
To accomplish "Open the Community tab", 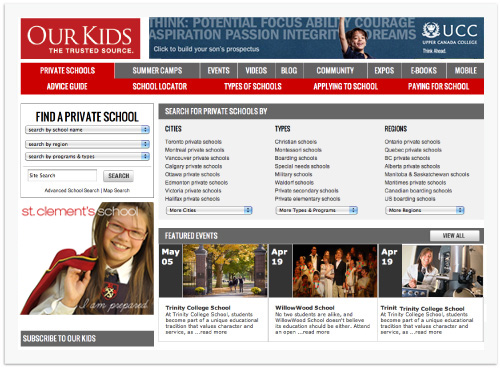I will tap(335, 71).
